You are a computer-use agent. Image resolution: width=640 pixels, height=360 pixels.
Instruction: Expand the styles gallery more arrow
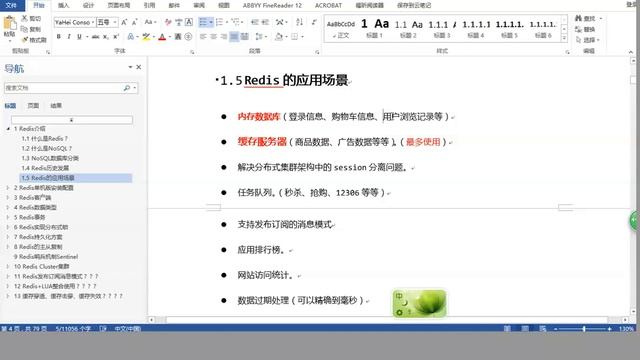click(564, 38)
